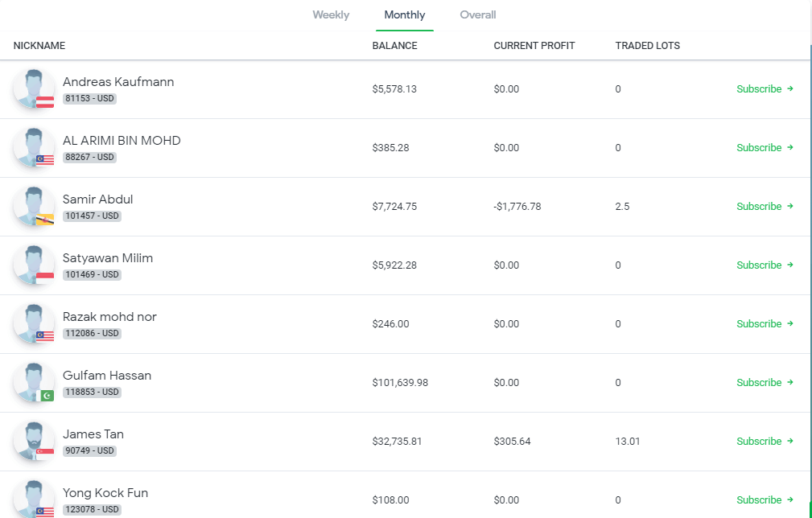This screenshot has width=812, height=518.
Task: Subscribe to James Tan
Action: pos(764,442)
